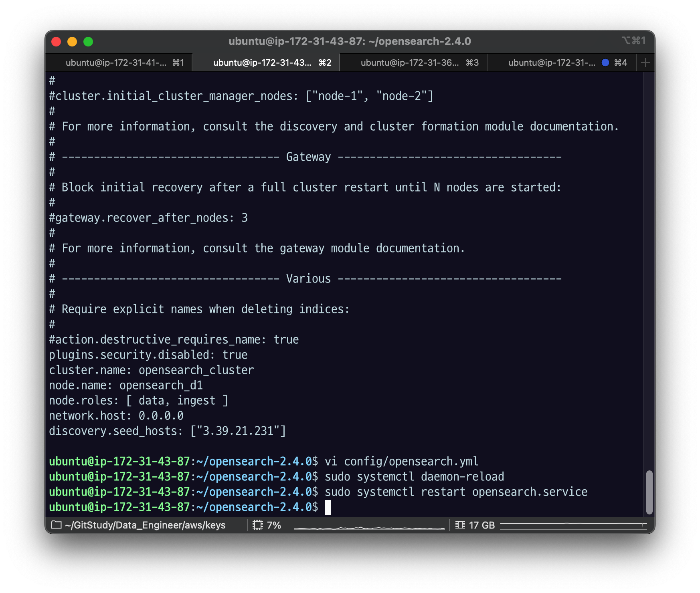Click the 'Block initial recovery' comment line
The height and width of the screenshot is (593, 700).
(305, 187)
